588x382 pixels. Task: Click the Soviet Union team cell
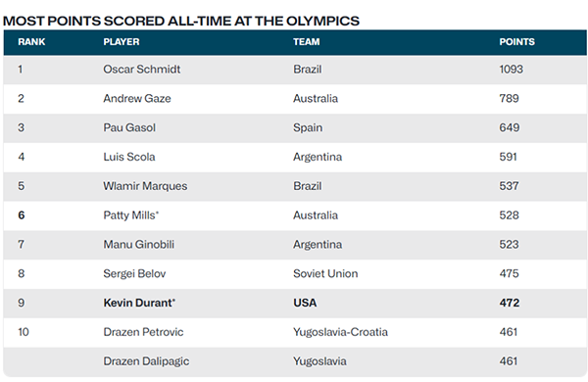[325, 273]
